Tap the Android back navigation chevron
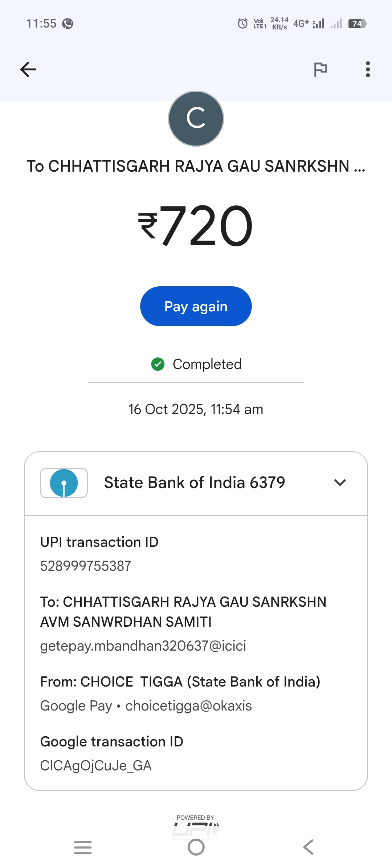Image resolution: width=392 pixels, height=868 pixels. coord(309,847)
